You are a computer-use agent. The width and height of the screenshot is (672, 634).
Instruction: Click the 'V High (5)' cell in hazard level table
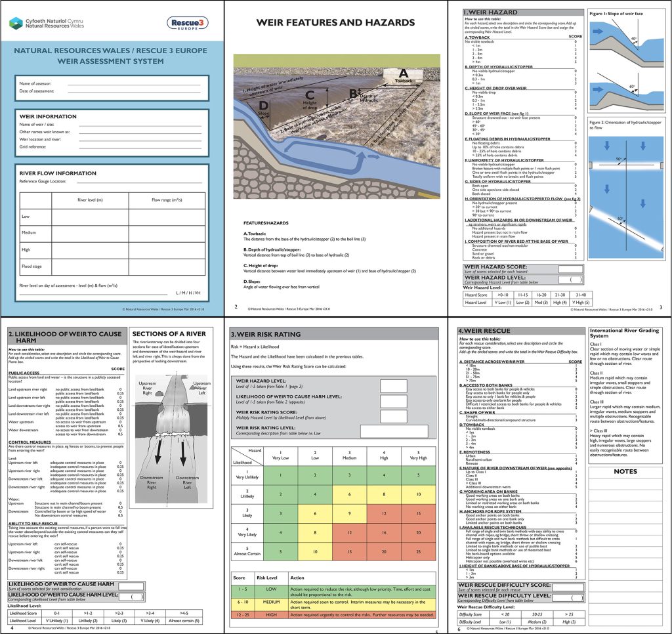581,302
